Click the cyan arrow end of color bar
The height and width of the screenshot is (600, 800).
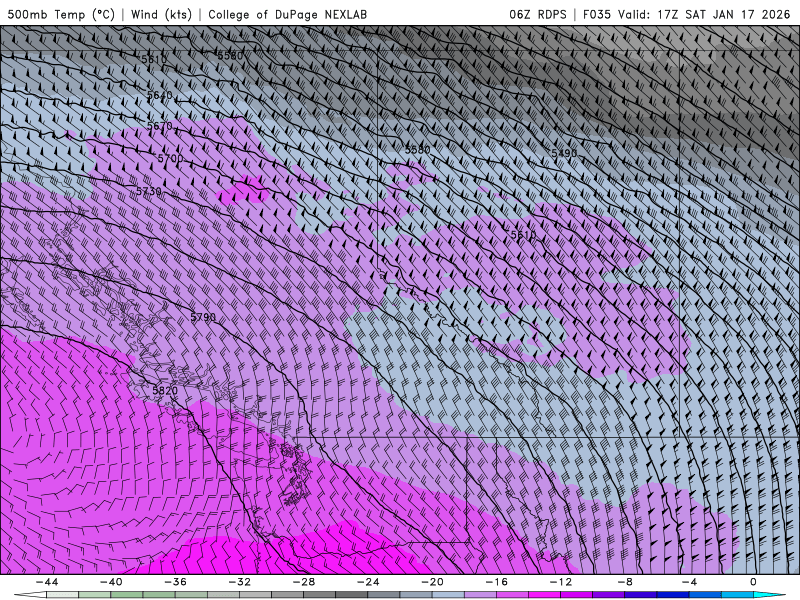pyautogui.click(x=769, y=595)
